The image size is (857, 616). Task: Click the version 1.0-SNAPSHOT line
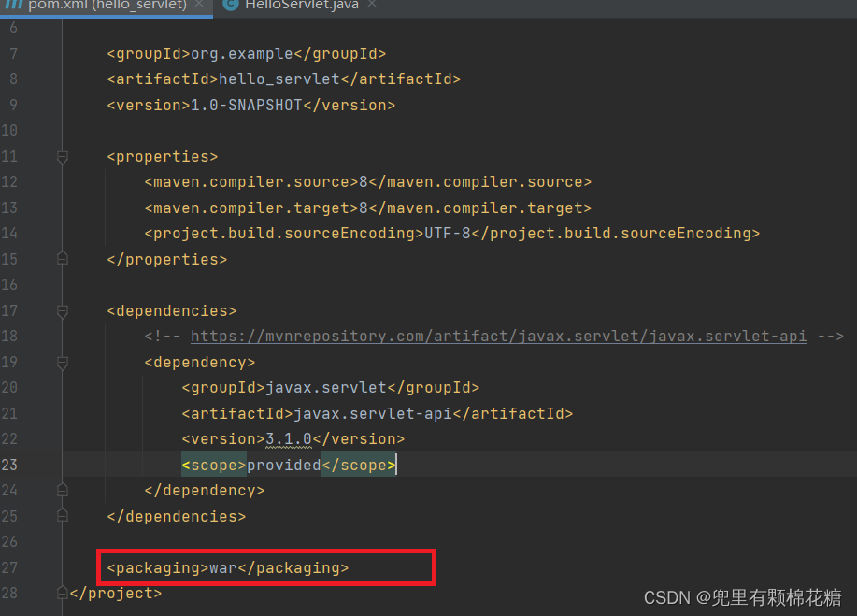coord(250,105)
